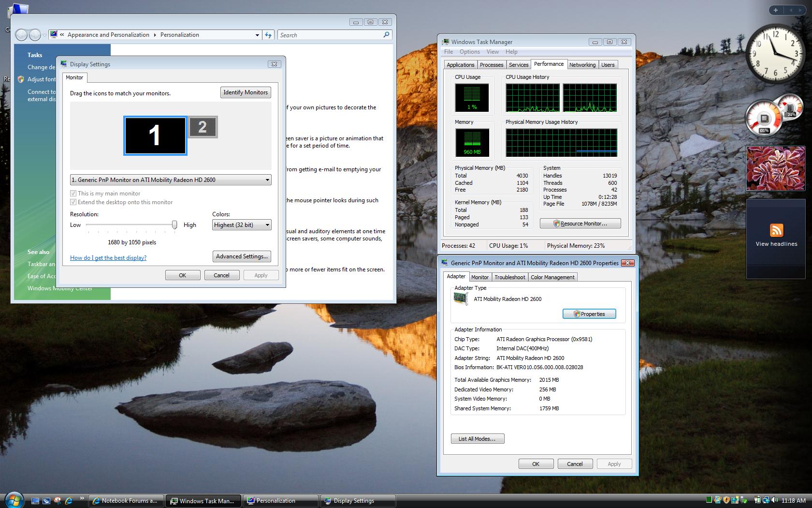Viewport: 812px width, 508px height.
Task: Open Task Manager View menu
Action: [x=493, y=52]
